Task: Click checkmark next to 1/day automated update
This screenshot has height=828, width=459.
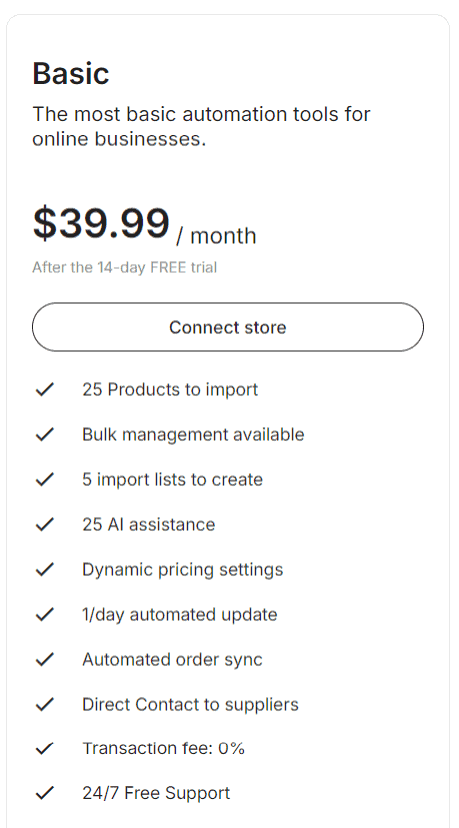Action: tap(45, 614)
